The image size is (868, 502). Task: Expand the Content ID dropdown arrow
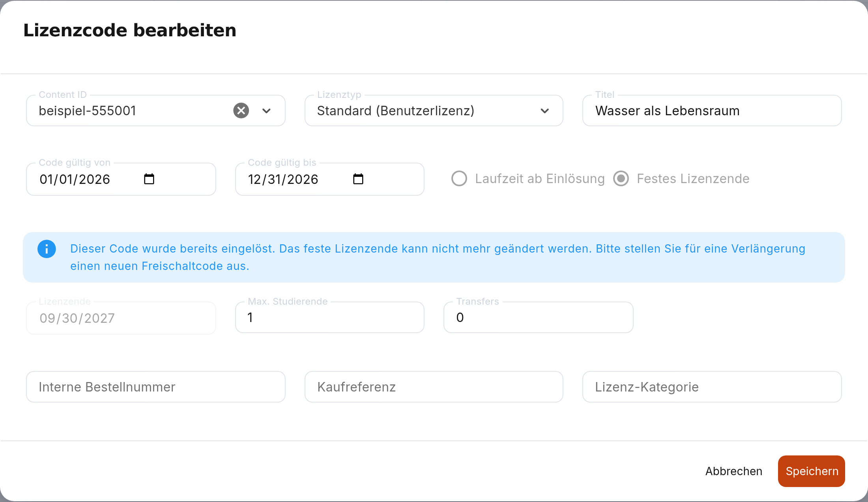[267, 111]
